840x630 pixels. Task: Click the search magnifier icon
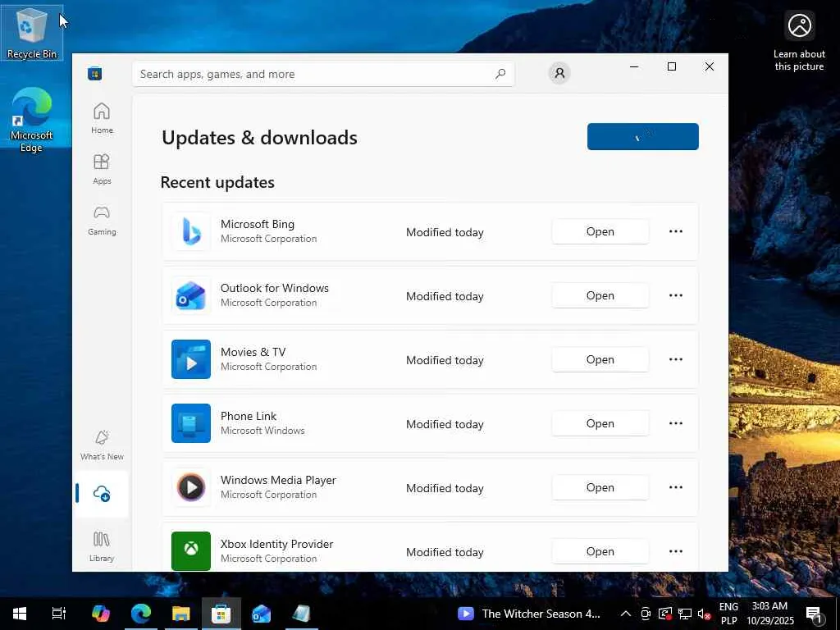[x=500, y=74]
